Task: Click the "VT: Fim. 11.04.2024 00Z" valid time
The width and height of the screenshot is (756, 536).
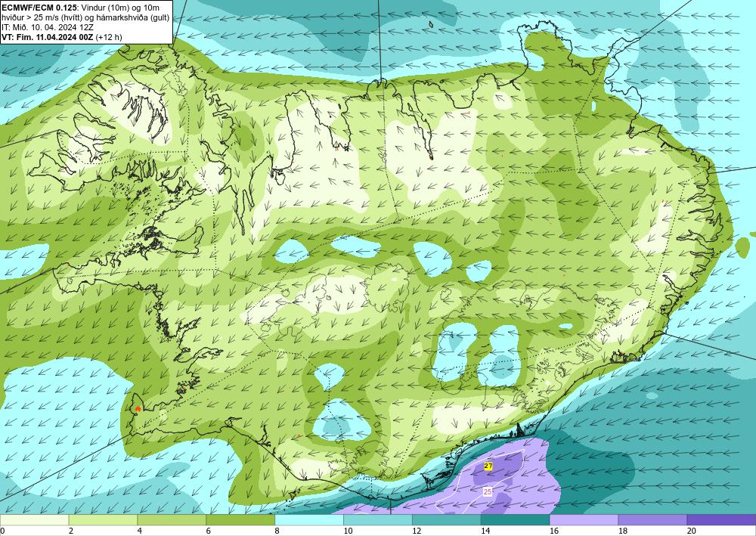Action: (x=48, y=37)
